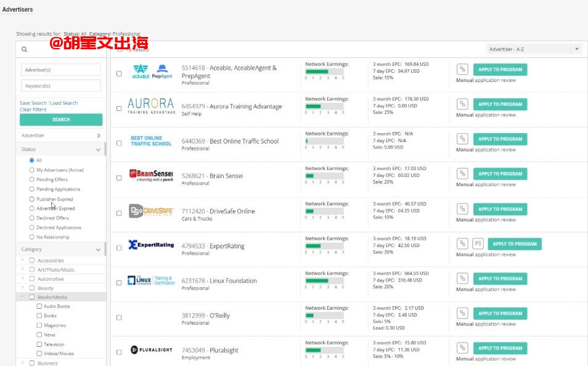
Task: Tick the checkbox for Brain Sensei row
Action: (119, 178)
